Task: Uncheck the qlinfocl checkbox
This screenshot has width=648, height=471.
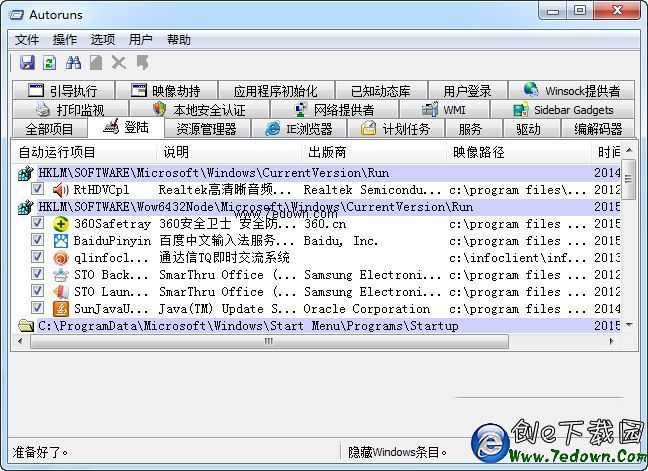Action: tap(37, 257)
